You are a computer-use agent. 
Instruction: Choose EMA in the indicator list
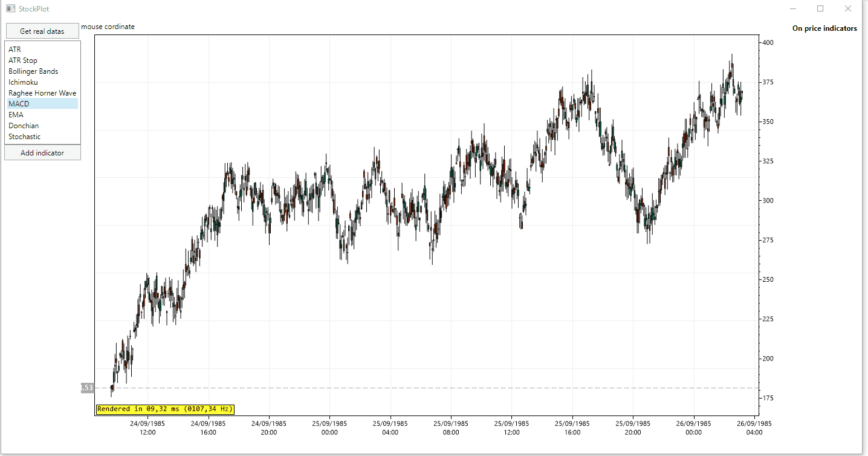point(42,115)
